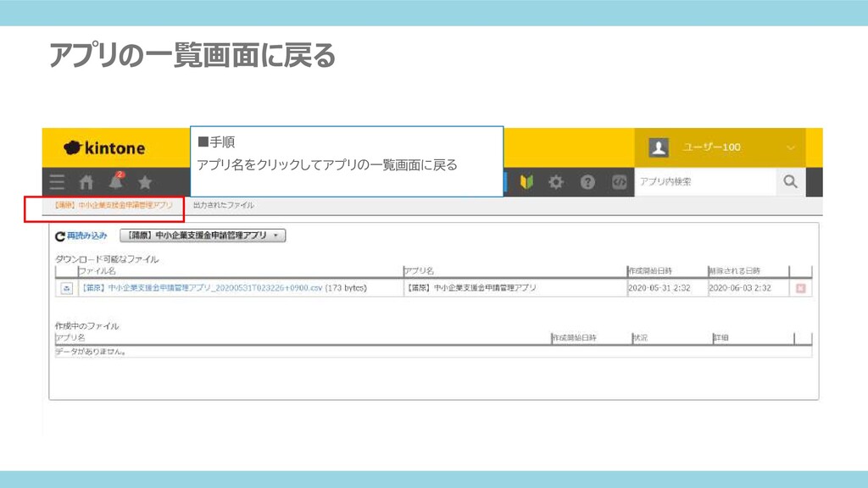
Task: Click the user avatar icon
Action: click(659, 147)
